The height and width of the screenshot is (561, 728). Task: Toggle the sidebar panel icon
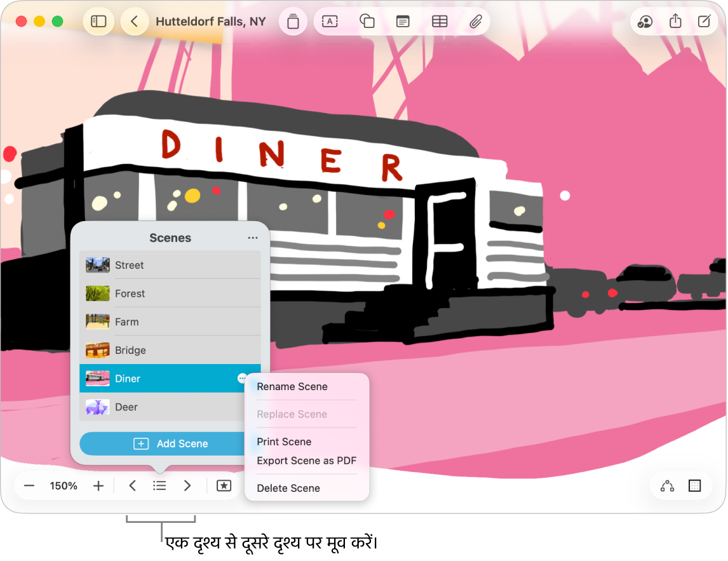tap(98, 22)
